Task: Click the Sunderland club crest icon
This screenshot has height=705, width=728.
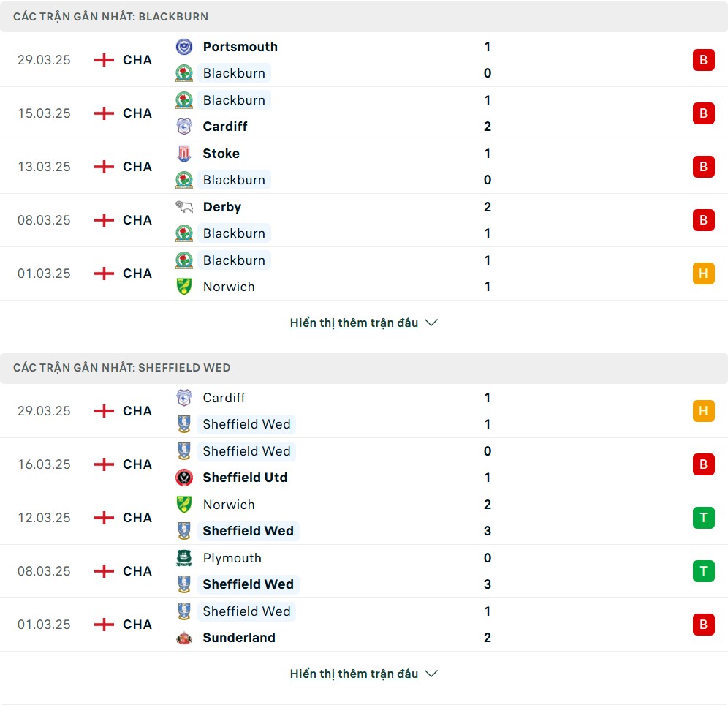Action: [184, 638]
